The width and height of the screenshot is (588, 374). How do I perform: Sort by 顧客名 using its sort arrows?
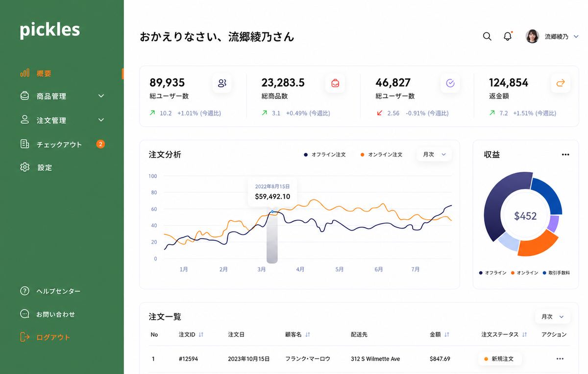click(x=308, y=334)
